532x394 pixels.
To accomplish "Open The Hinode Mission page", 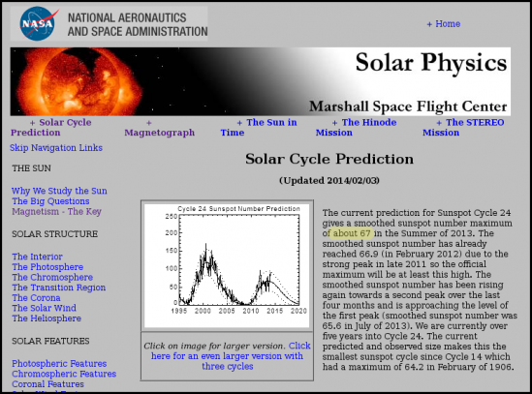I will [x=357, y=128].
